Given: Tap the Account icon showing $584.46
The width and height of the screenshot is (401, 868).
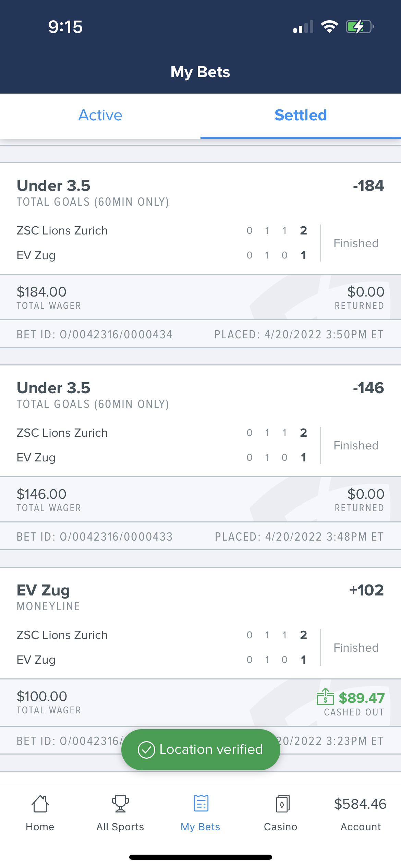Looking at the screenshot, I should click(360, 812).
